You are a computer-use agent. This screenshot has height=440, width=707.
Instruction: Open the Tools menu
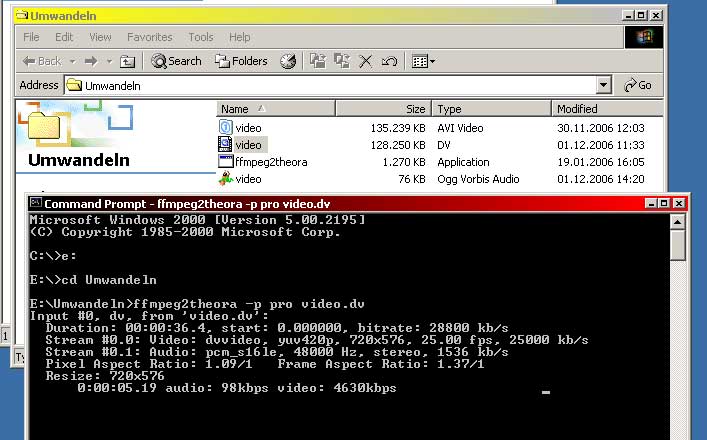click(x=201, y=37)
